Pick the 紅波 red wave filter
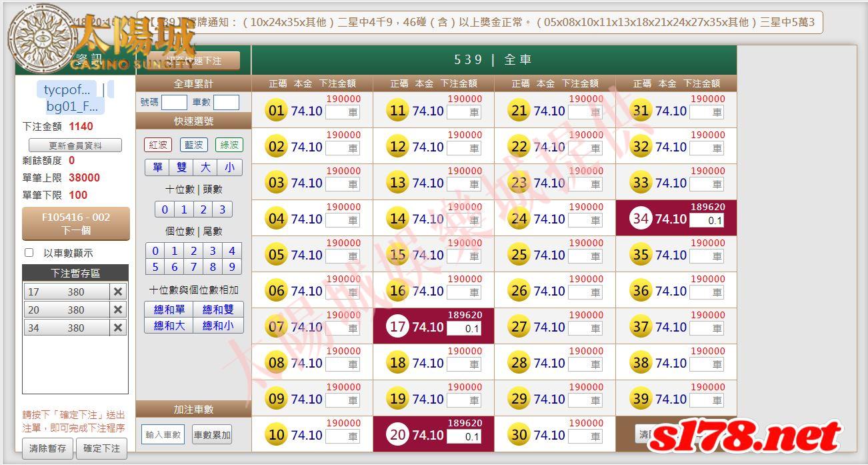 tap(158, 145)
